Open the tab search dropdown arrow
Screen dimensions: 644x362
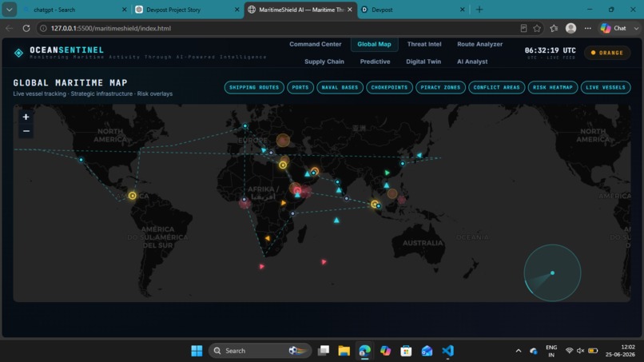pyautogui.click(x=9, y=10)
